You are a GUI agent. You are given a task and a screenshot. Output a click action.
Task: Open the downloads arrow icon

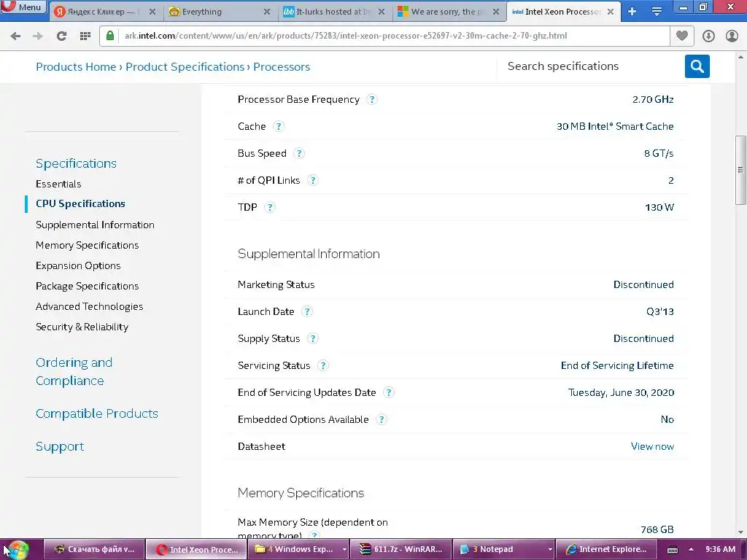pos(708,36)
